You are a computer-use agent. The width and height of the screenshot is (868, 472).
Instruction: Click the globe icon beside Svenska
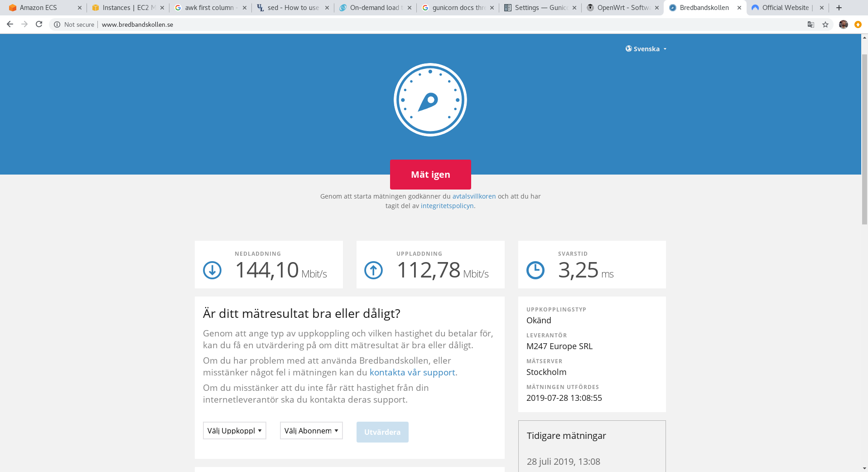click(629, 49)
